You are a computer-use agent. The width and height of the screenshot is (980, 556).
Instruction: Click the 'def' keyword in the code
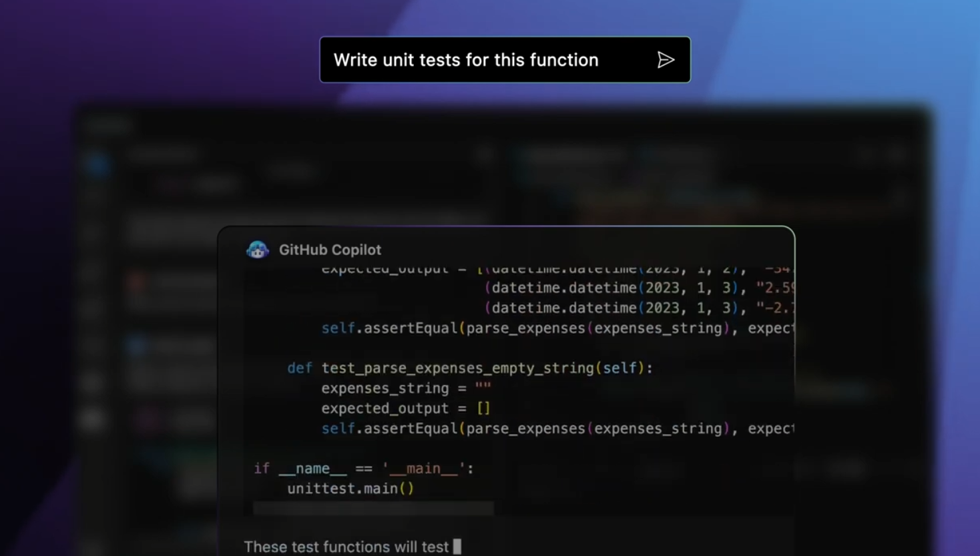pyautogui.click(x=299, y=368)
